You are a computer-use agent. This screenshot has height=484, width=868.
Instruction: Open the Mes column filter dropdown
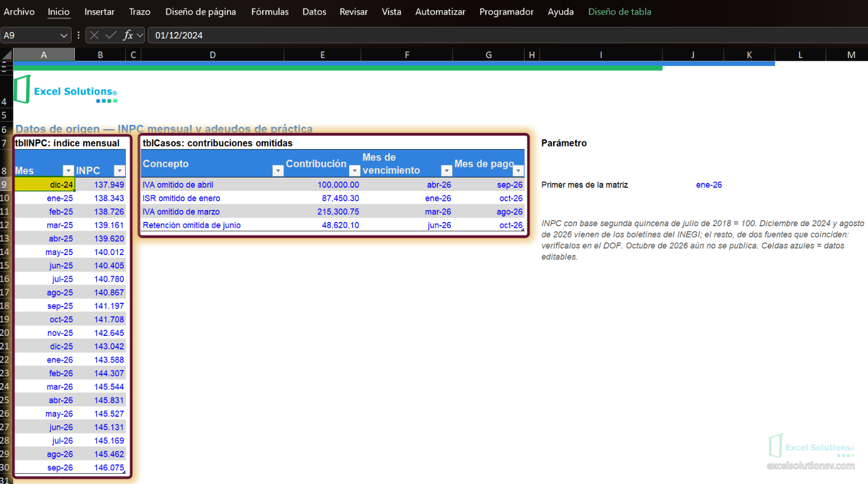68,170
